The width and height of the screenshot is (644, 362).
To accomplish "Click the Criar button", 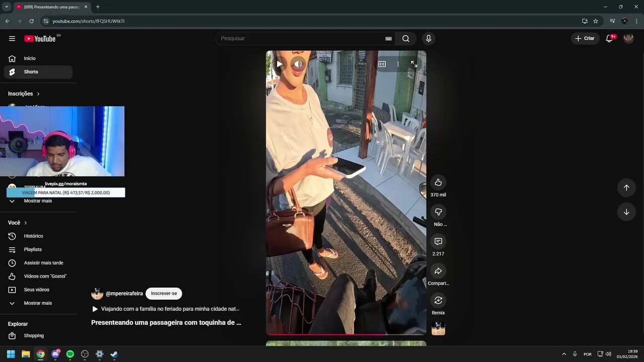I will point(585,39).
